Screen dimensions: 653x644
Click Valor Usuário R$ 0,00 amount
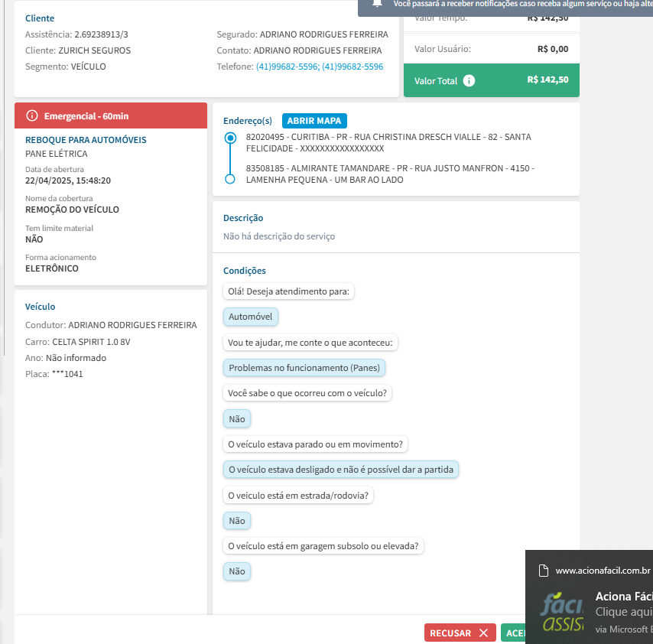(553, 49)
